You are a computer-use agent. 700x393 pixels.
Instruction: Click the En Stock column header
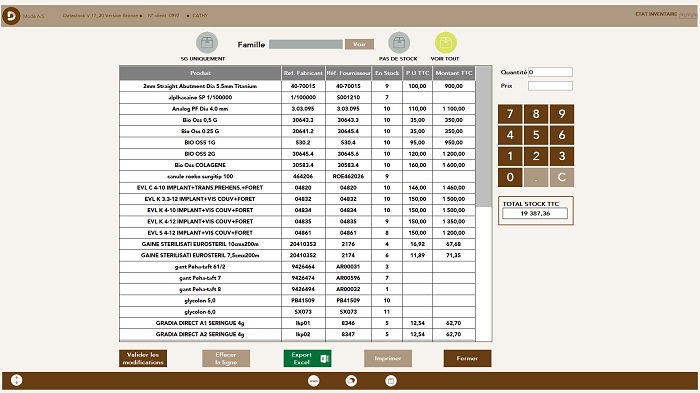coord(387,73)
